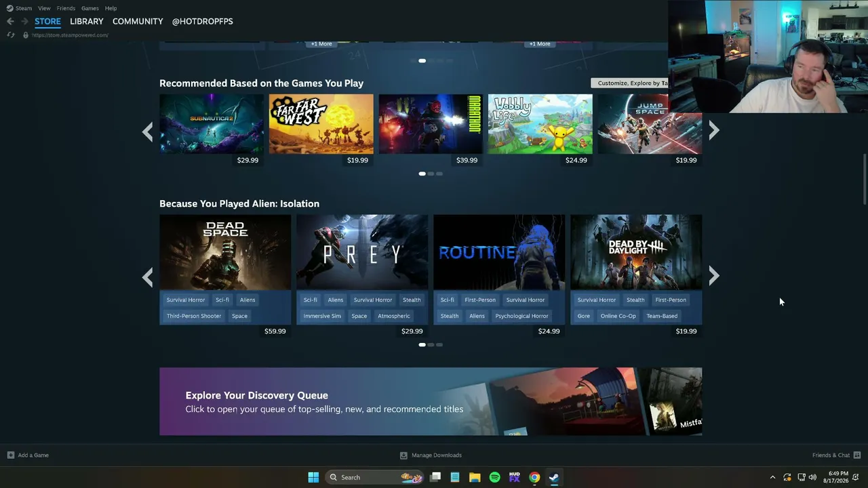The width and height of the screenshot is (868, 488).
Task: Show hidden system tray icons
Action: tap(772, 477)
